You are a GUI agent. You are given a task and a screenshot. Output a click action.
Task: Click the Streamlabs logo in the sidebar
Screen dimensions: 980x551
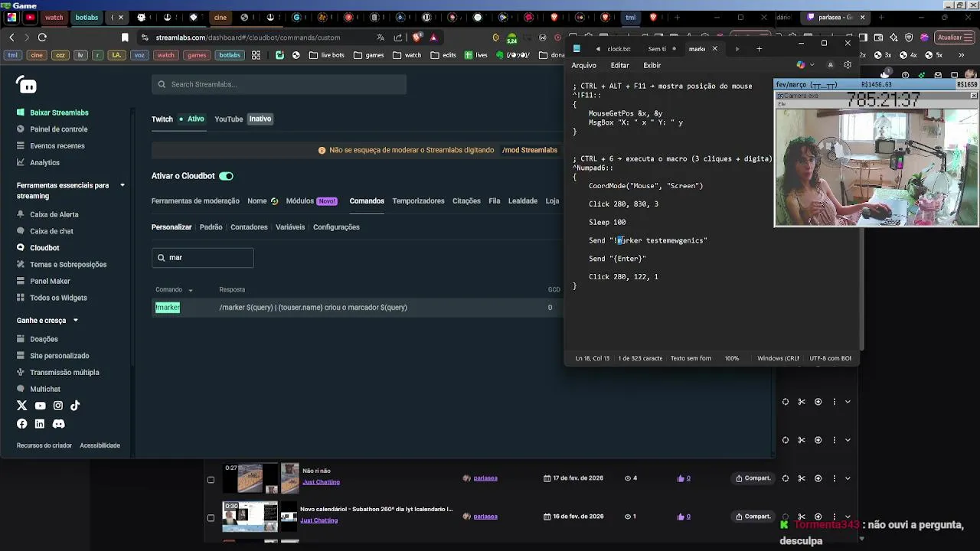pyautogui.click(x=27, y=85)
